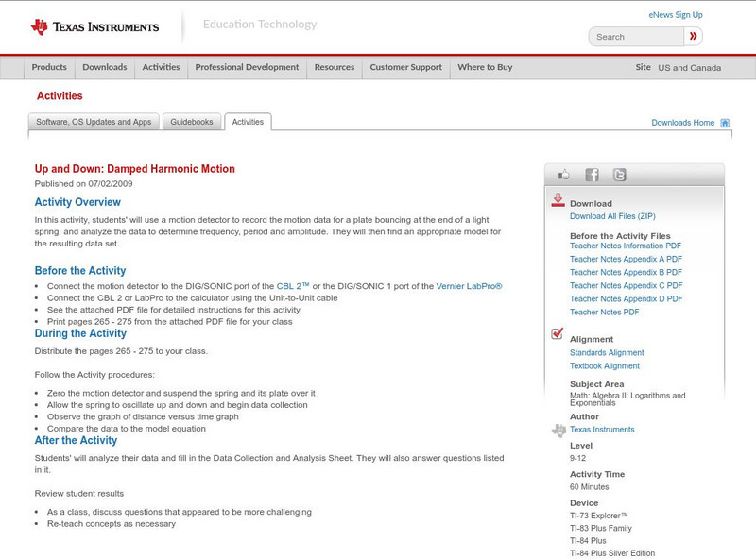Follow the Vernier LabPro link
The image size is (756, 559).
(x=469, y=286)
